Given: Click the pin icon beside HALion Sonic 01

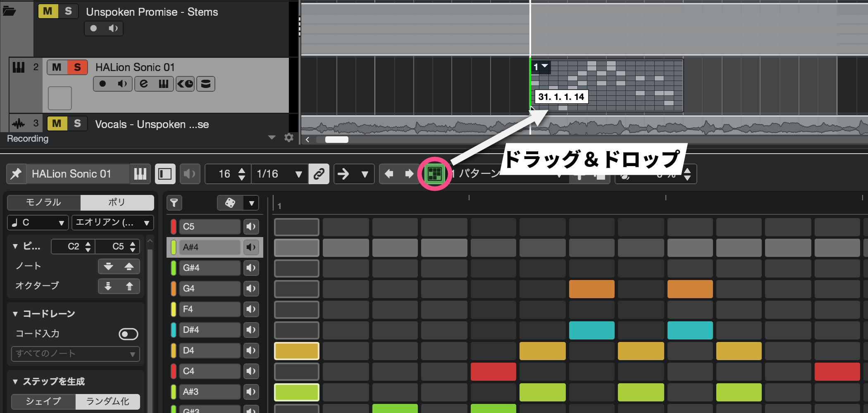Looking at the screenshot, I should pyautogui.click(x=16, y=174).
